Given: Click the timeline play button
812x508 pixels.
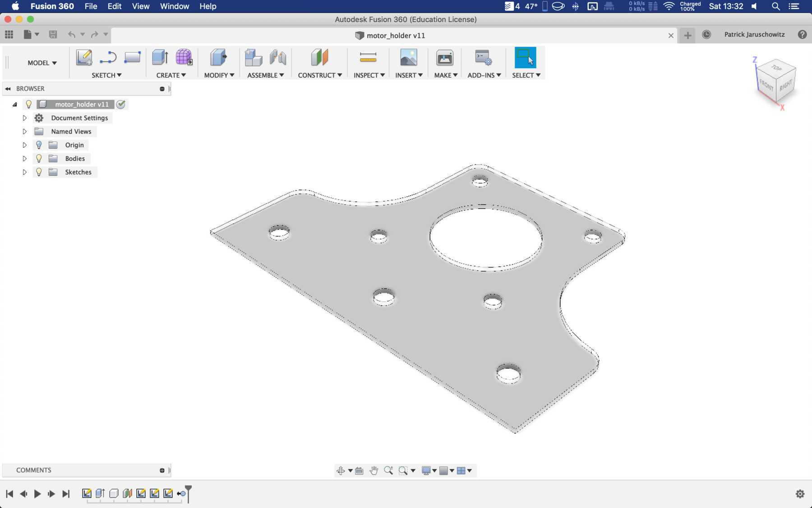Looking at the screenshot, I should [x=37, y=494].
